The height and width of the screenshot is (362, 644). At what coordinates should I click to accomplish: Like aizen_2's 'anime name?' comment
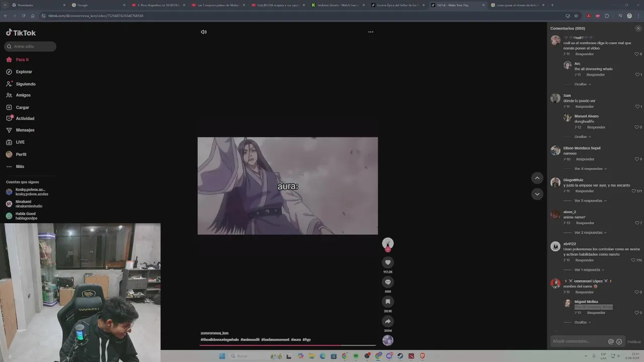[638, 223]
